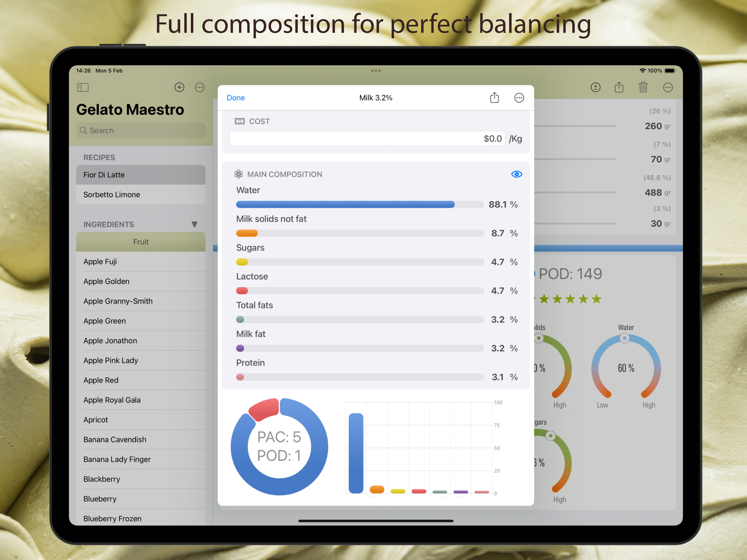Choose Blueberry ingredient
The height and width of the screenshot is (560, 747).
tap(141, 498)
